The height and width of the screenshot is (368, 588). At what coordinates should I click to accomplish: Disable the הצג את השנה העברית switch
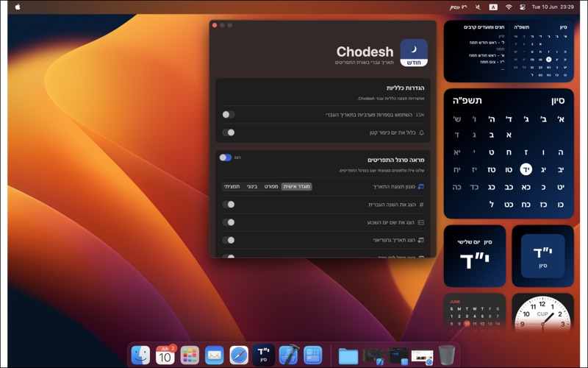click(x=229, y=205)
